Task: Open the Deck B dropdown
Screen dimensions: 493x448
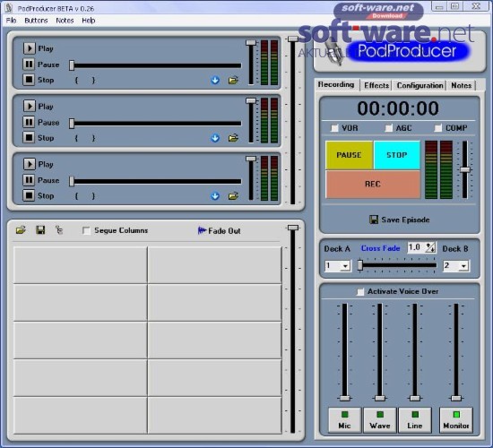Action: [x=463, y=266]
